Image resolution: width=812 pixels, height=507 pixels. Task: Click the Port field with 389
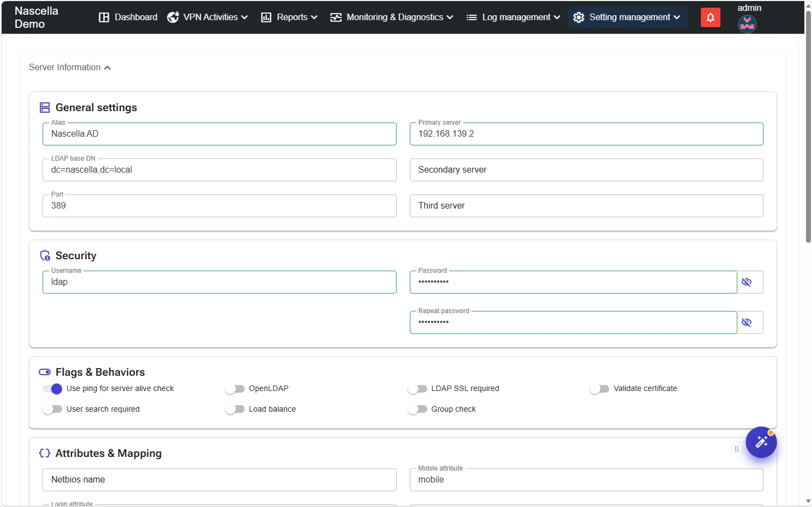pos(220,206)
